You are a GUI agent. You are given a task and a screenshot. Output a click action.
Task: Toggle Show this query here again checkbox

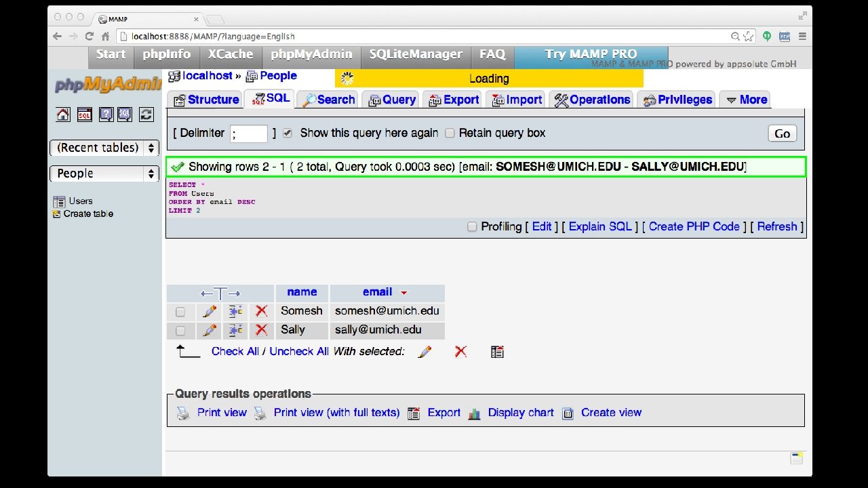[288, 133]
